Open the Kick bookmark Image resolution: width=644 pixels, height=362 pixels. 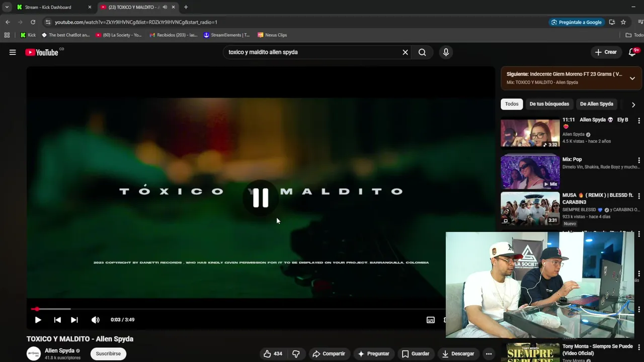[28, 35]
